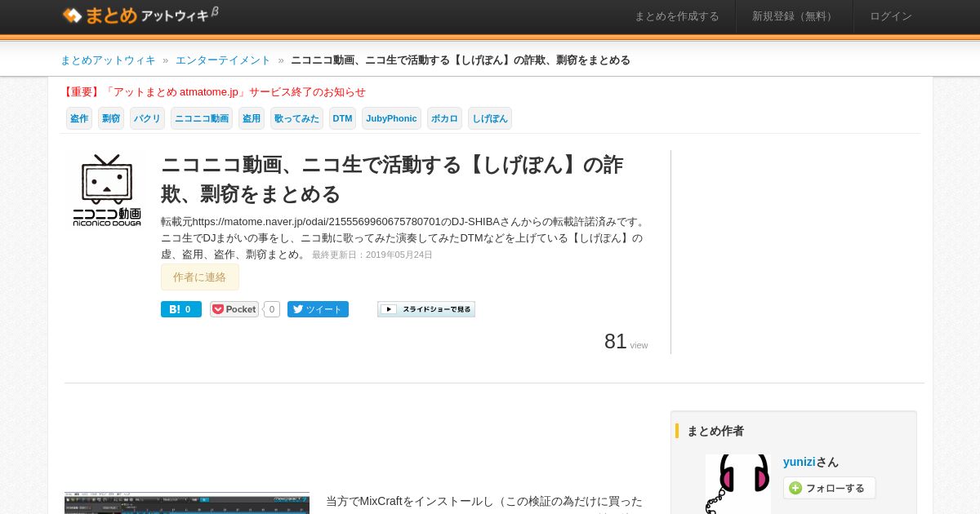Image resolution: width=980 pixels, height=514 pixels.
Task: Click the 作者に連絡 button
Action: pos(200,277)
